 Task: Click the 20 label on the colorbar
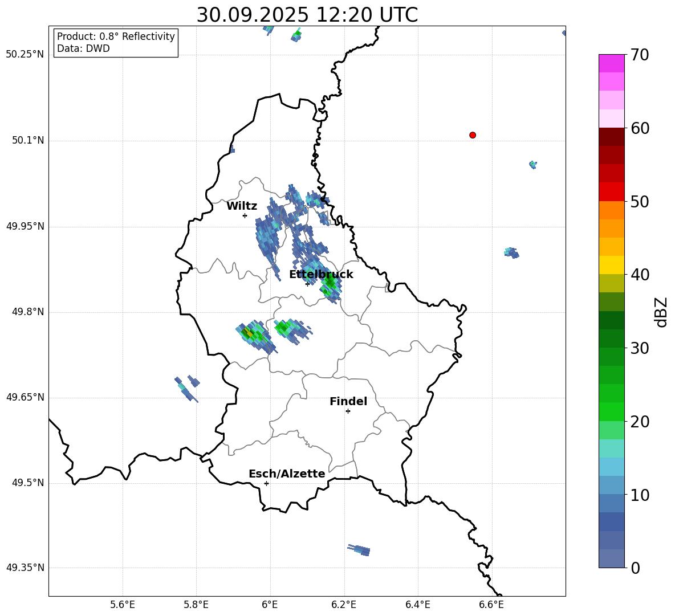pos(640,422)
